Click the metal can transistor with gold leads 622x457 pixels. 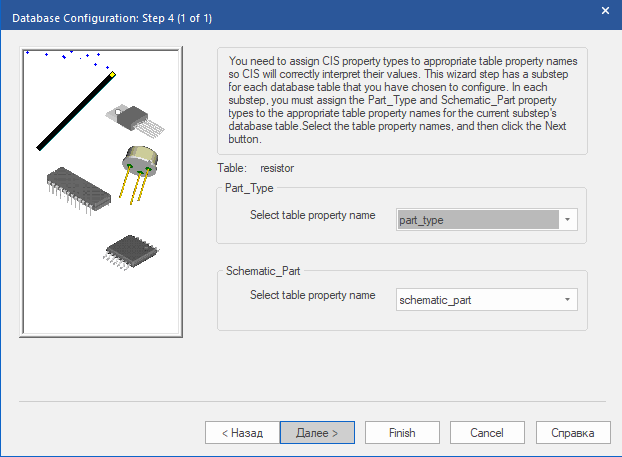[141, 163]
